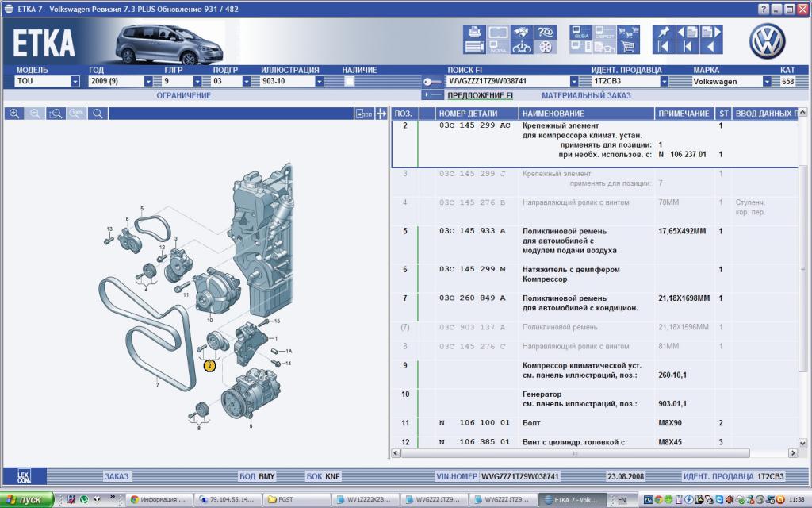Click the ПРИМЕЧАНИЕ column header
812x508 pixels.
tap(684, 114)
